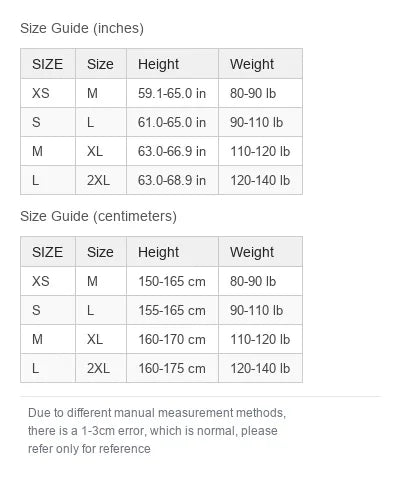Image resolution: width=400 pixels, height=490 pixels.
Task: Click 110-120 lb weight in inches table
Action: 260,151
